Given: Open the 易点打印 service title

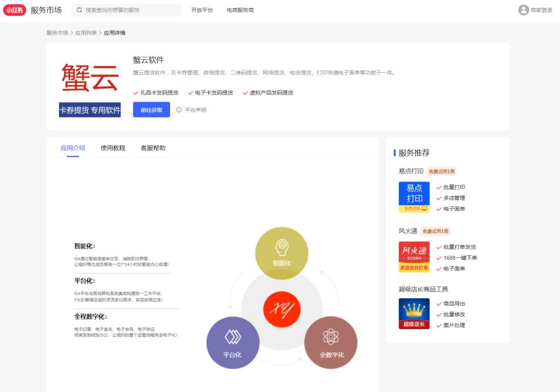Looking at the screenshot, I should 411,171.
